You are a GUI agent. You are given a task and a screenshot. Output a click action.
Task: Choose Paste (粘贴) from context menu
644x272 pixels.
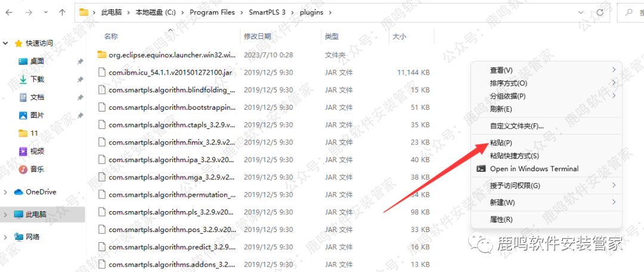click(501, 143)
